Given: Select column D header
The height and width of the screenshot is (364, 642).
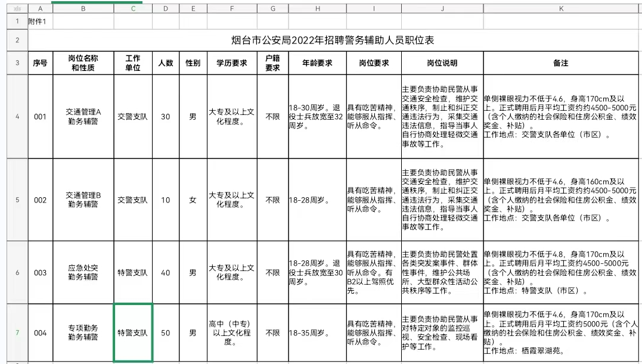Looking at the screenshot, I should [x=165, y=8].
